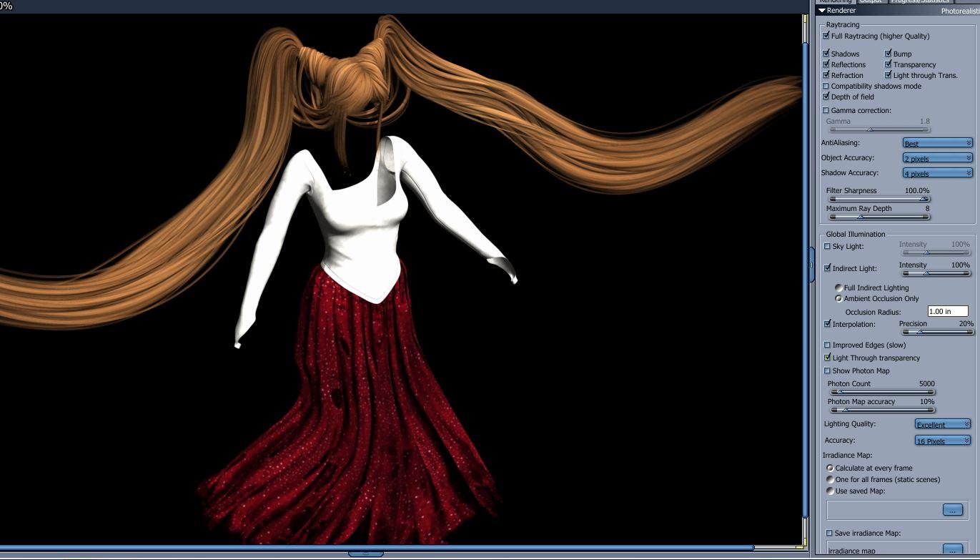Click the Indirect Light Intensity slider
This screenshot has width=980, height=560.
[935, 273]
